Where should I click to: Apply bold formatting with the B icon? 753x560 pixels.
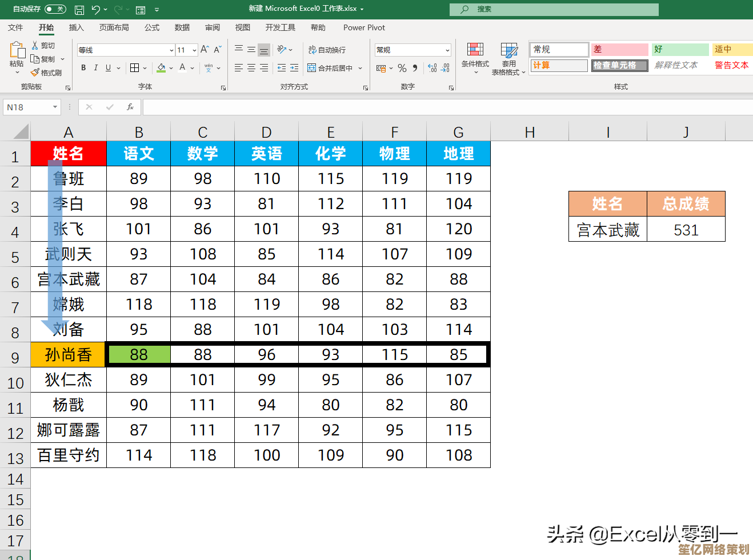pyautogui.click(x=83, y=67)
